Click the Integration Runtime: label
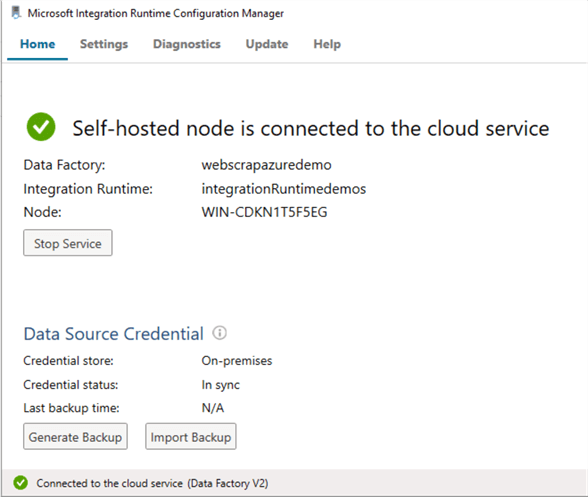588x497 pixels. [x=88, y=189]
